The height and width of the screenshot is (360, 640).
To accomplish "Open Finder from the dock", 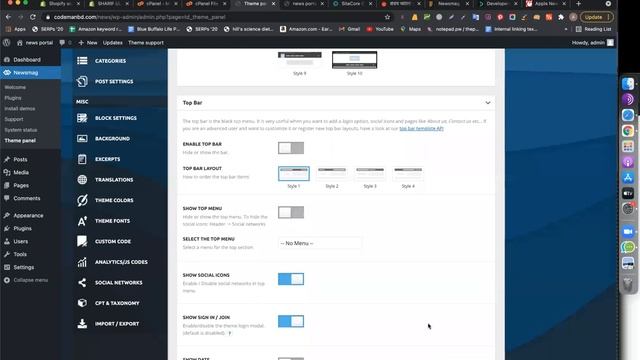I will click(628, 84).
